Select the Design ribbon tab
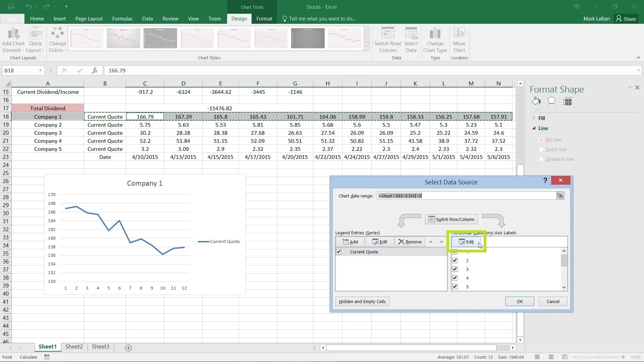The height and width of the screenshot is (362, 644). pos(239,18)
